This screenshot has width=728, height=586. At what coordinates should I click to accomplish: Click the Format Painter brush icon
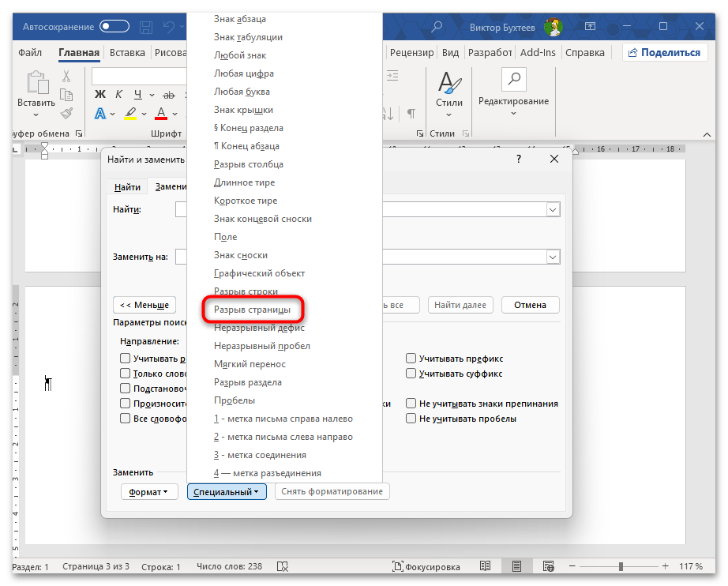pos(66,113)
